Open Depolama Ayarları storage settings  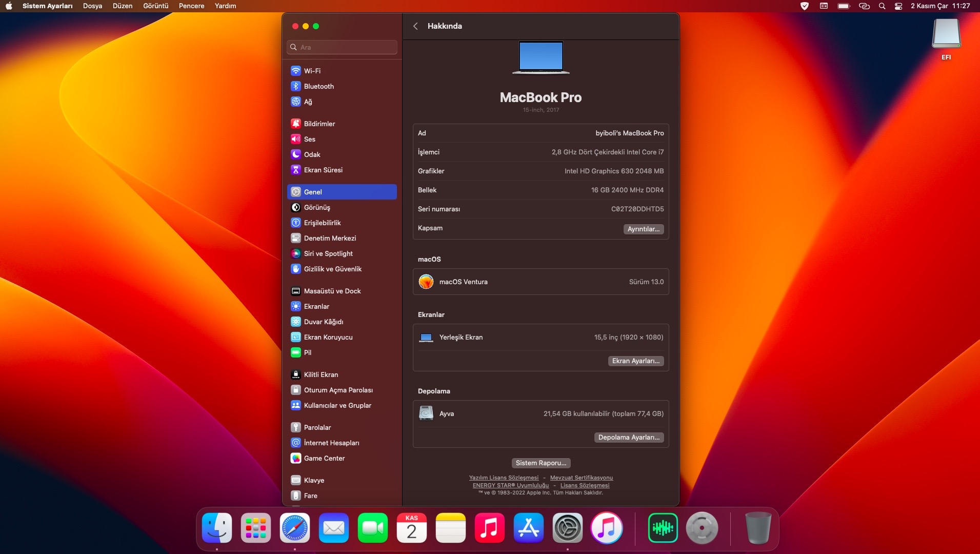629,438
